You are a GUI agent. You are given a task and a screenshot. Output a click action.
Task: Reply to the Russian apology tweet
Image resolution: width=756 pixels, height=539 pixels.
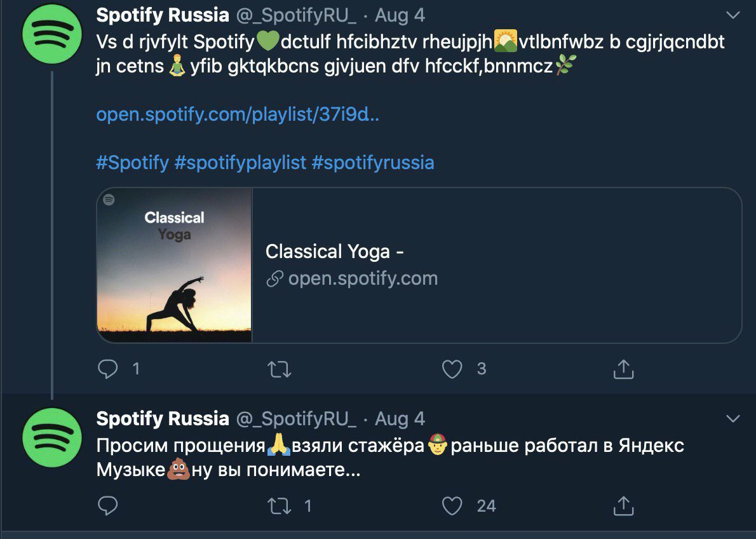tap(109, 506)
